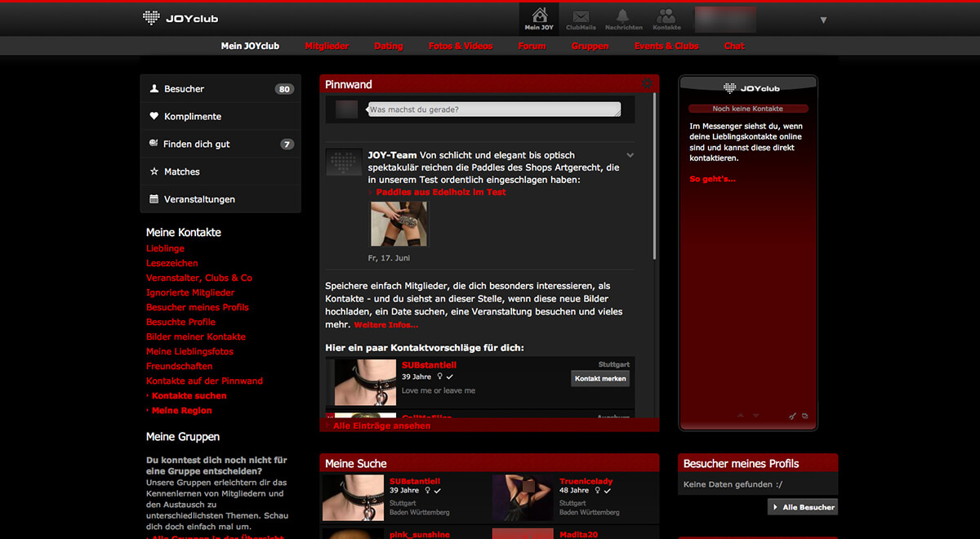Click your avatar beside the status input
The height and width of the screenshot is (539, 980).
tap(346, 111)
